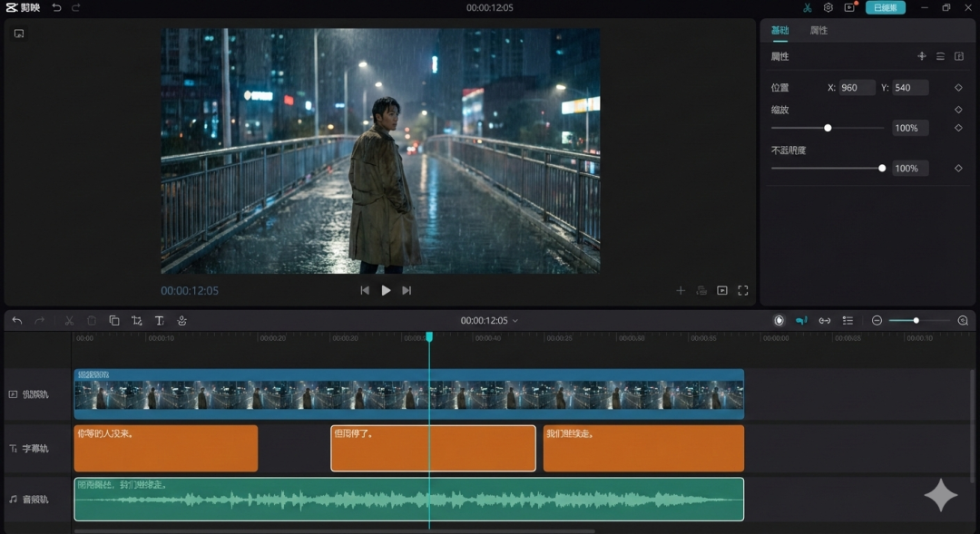Play the video preview

click(x=386, y=291)
